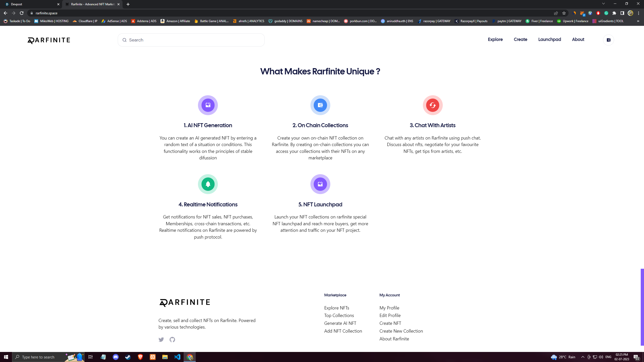Show hidden system tray icons
Screen dimensions: 644x362
(583, 357)
